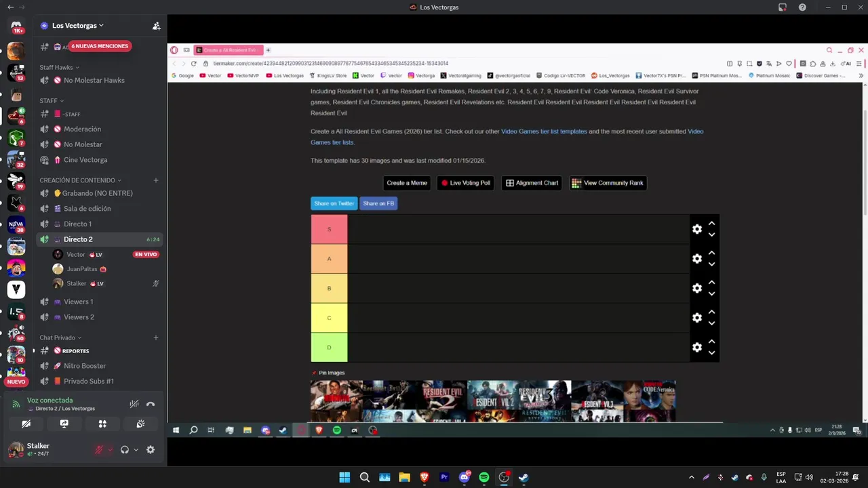Open Nitro Booster channel

click(x=100, y=366)
